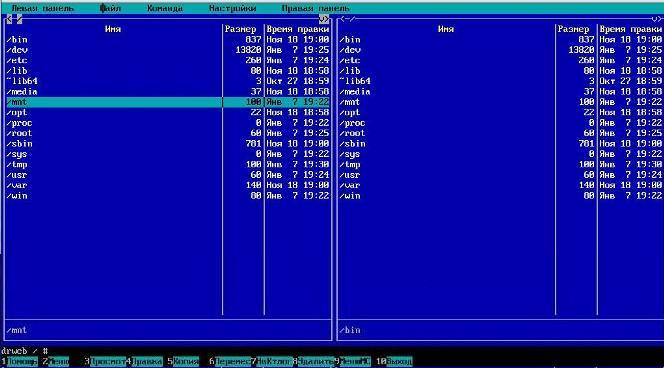The width and height of the screenshot is (664, 368).
Task: Select the ~lib64 symlink in left panel
Action: point(168,81)
